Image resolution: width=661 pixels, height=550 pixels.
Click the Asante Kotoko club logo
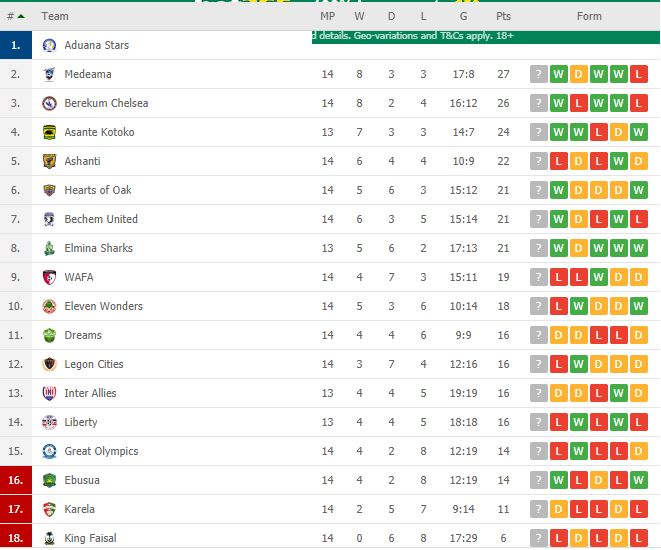click(49, 132)
